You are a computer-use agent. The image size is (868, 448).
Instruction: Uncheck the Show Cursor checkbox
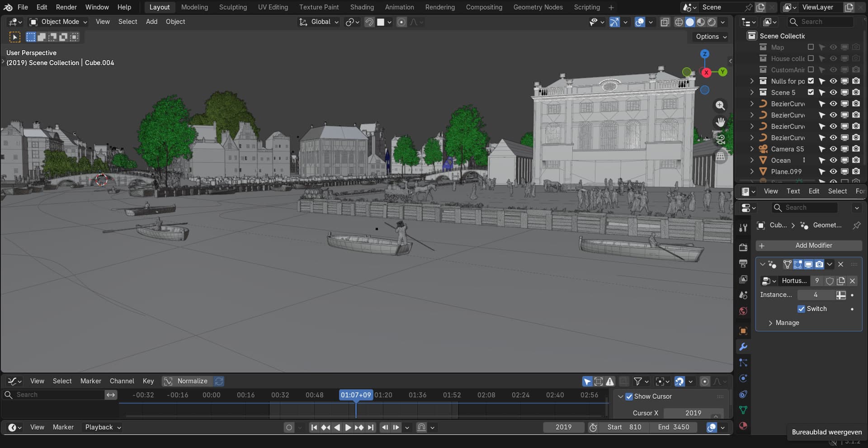point(629,396)
